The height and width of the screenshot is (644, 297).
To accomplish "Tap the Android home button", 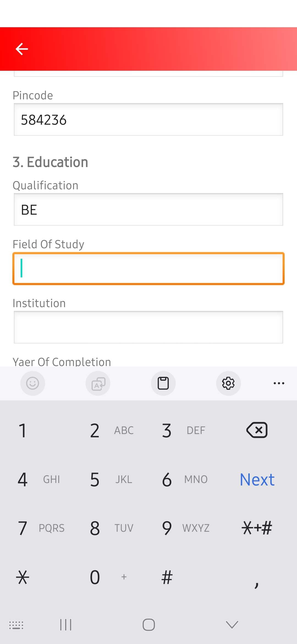I will [148, 625].
